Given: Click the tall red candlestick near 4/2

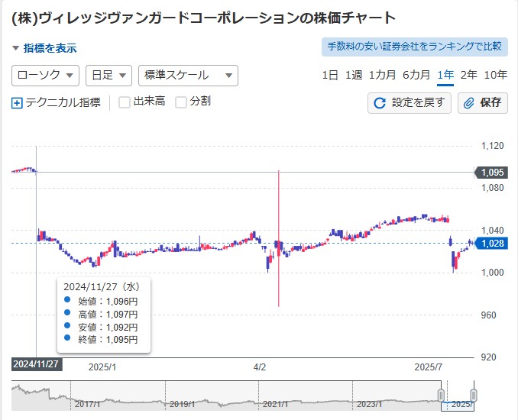Looking at the screenshot, I should pyautogui.click(x=279, y=238).
